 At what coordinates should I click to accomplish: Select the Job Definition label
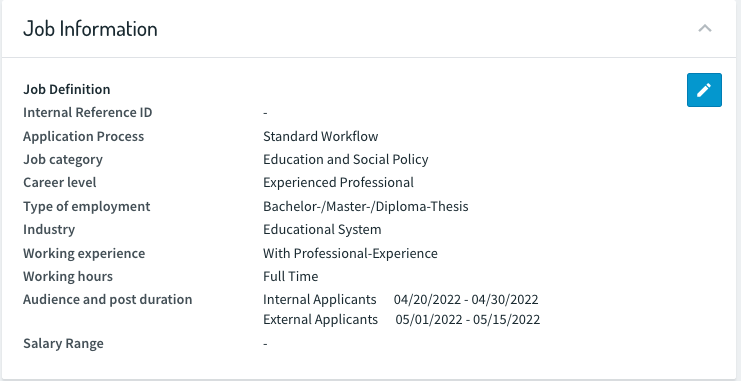[67, 89]
